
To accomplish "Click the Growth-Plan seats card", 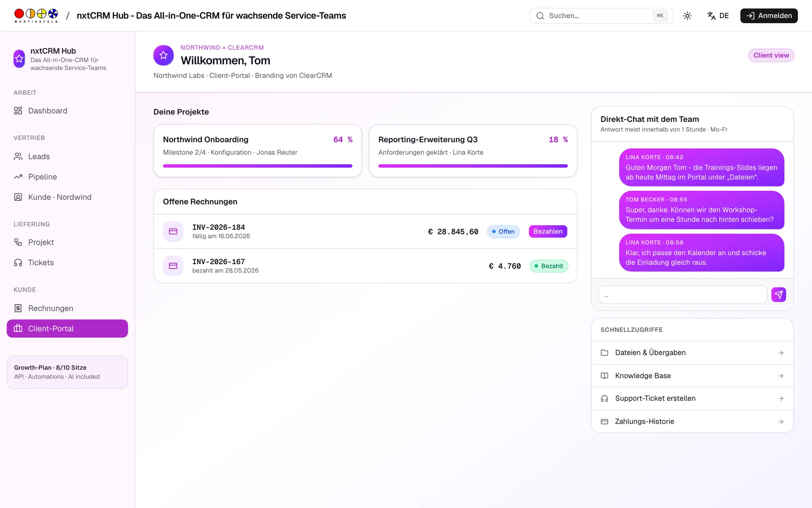I will tap(67, 372).
